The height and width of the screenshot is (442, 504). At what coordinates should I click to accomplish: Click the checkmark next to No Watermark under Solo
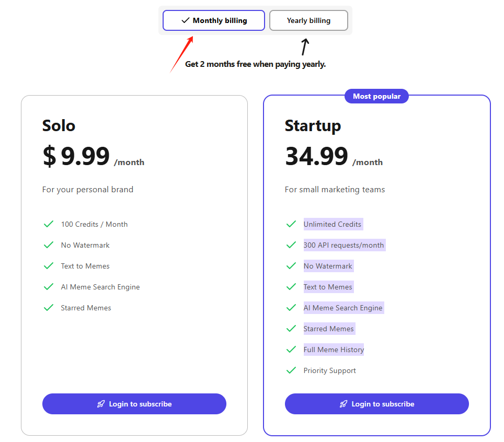pyautogui.click(x=48, y=245)
